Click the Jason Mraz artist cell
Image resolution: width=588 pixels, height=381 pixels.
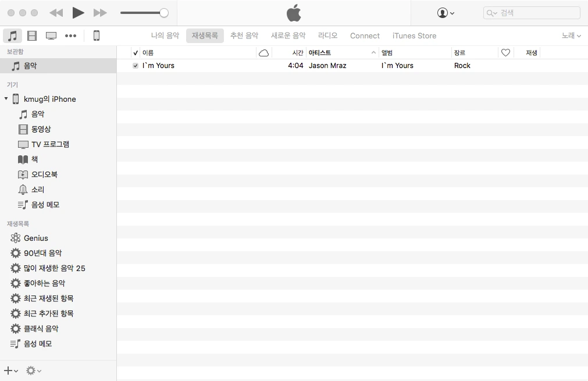tap(328, 66)
